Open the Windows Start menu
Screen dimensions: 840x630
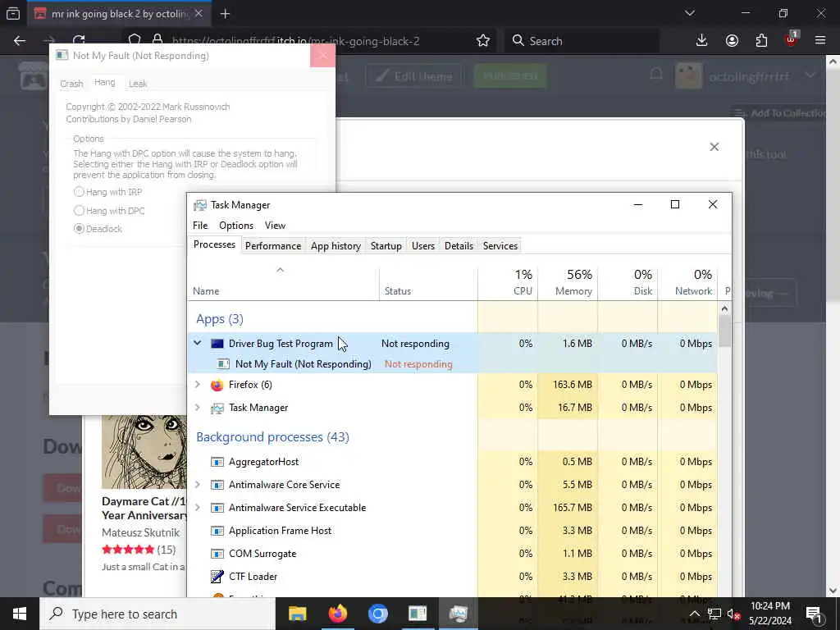[20, 614]
